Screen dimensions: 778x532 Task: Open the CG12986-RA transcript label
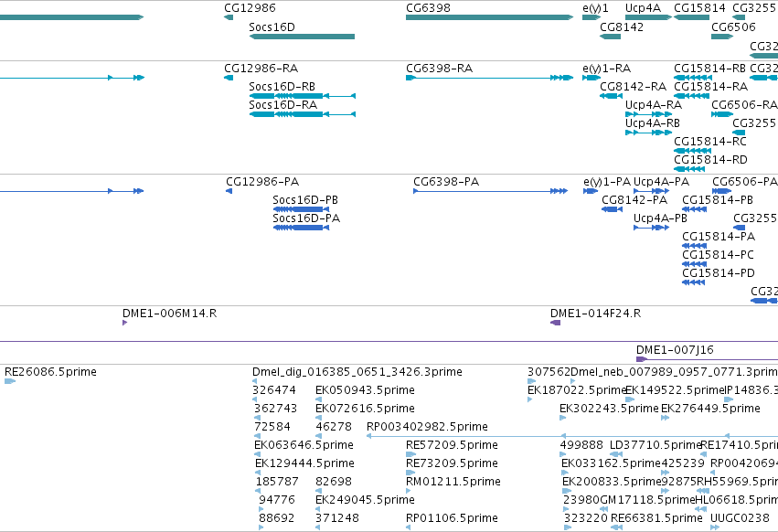coord(261,69)
